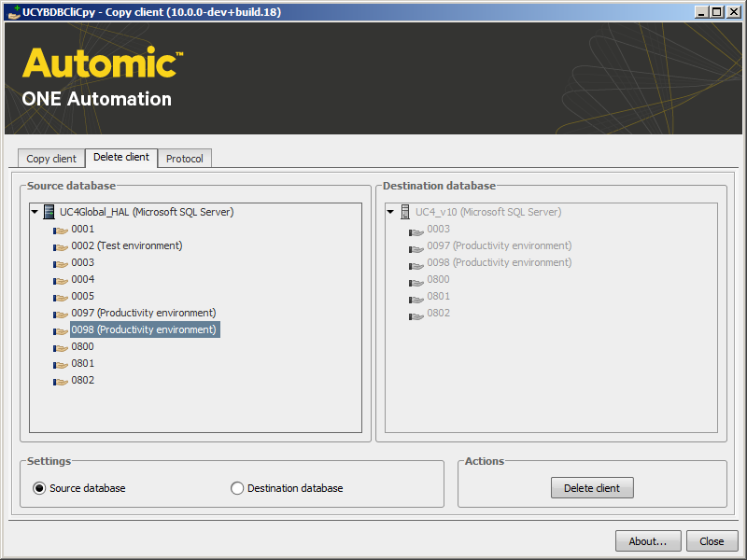Click the client icon next to source 0802

click(x=60, y=382)
